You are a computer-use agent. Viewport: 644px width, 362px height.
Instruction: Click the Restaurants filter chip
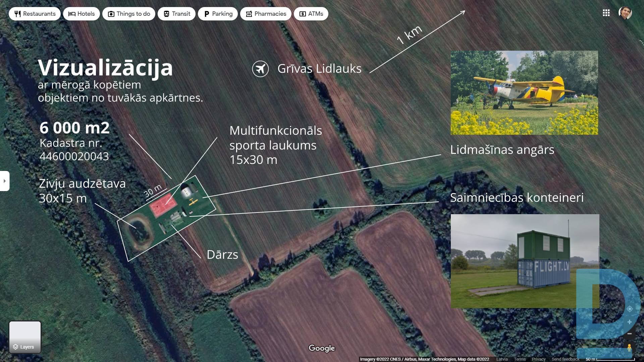click(x=35, y=14)
